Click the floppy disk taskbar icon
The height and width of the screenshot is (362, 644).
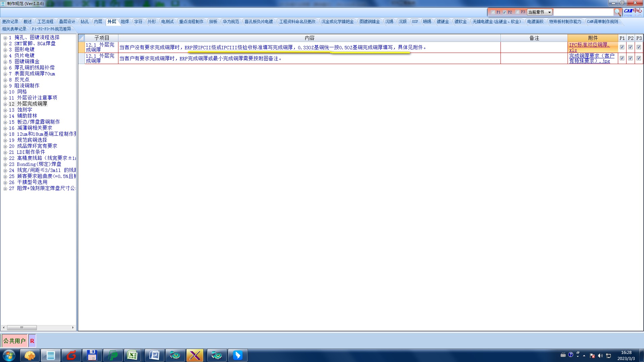pyautogui.click(x=92, y=355)
